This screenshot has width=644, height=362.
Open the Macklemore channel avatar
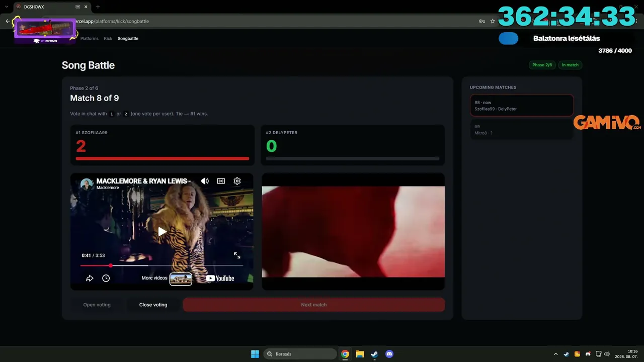87,184
